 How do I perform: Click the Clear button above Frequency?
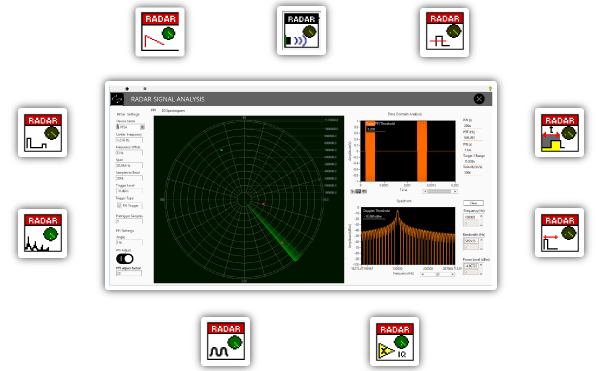[x=473, y=203]
